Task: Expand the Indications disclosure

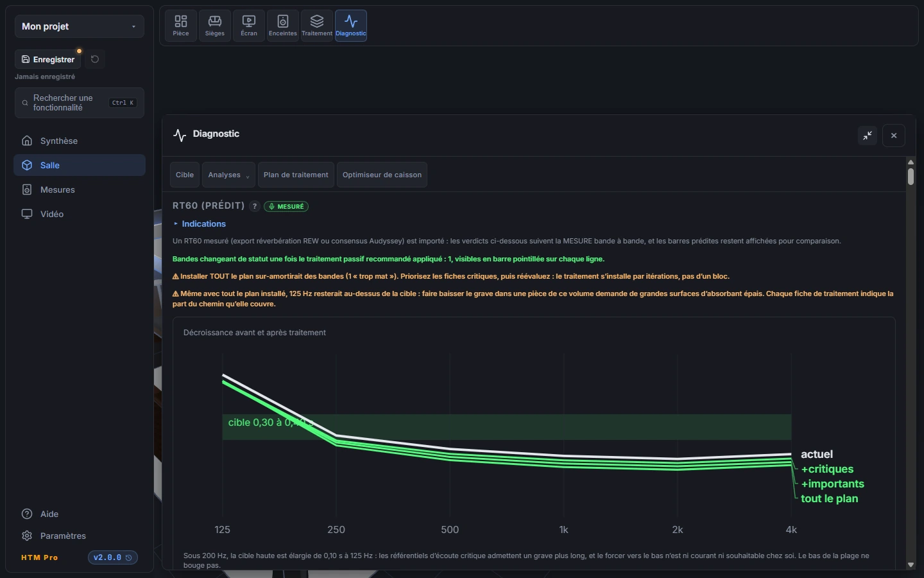Action: [200, 223]
